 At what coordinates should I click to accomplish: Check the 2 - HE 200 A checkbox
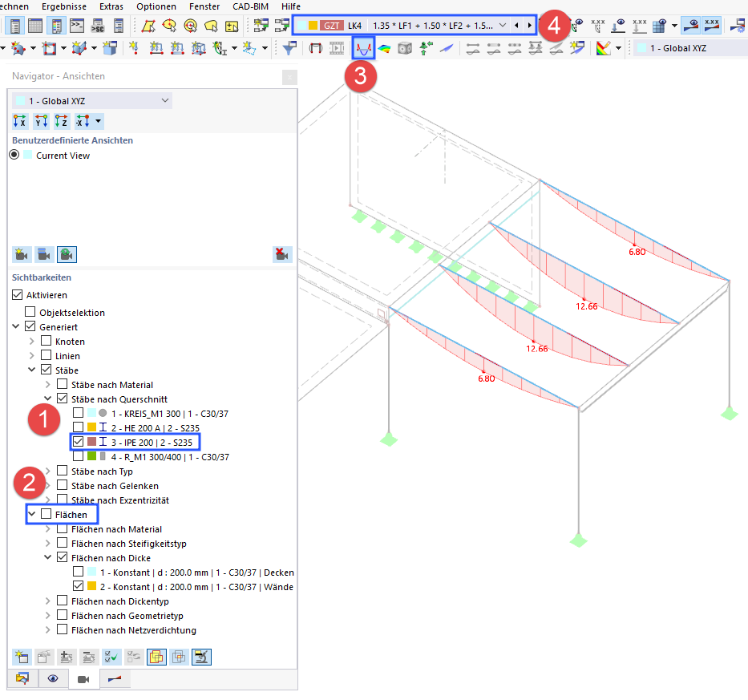(x=79, y=427)
